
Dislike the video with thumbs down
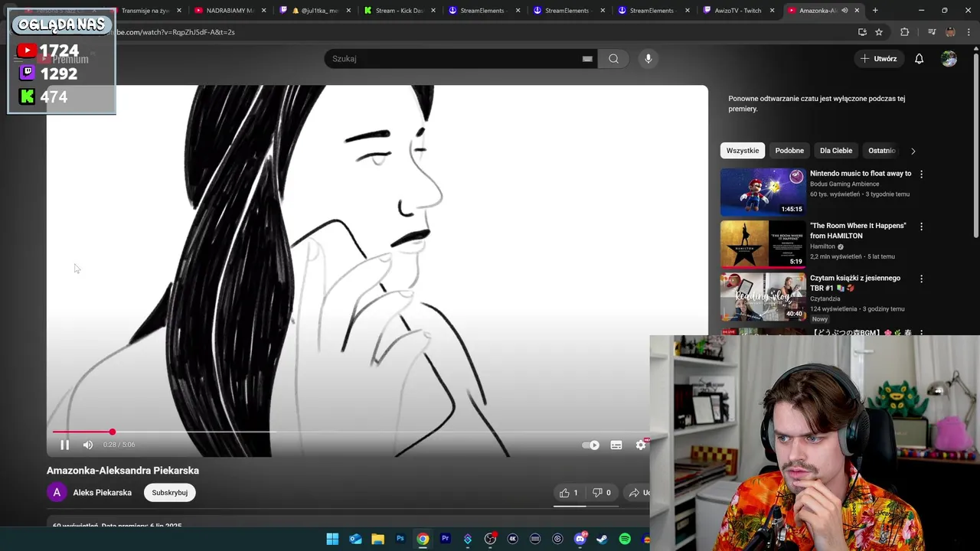(x=603, y=493)
